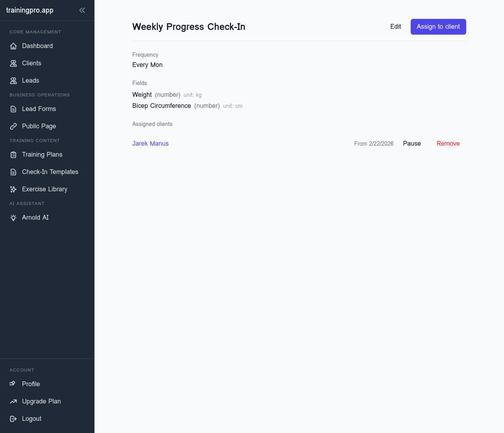Click the Logout icon

coord(13,419)
